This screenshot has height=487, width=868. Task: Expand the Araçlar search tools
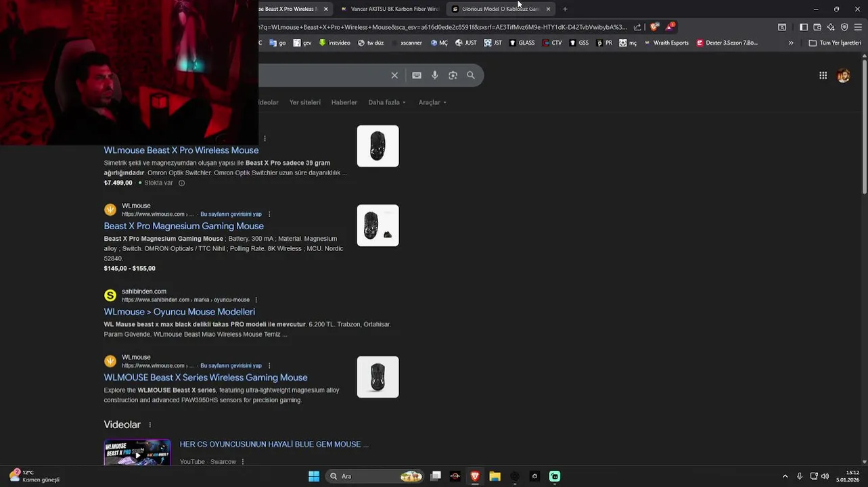433,102
